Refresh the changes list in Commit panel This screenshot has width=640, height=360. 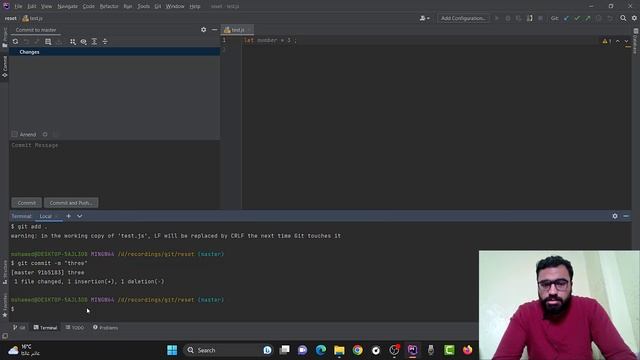coord(15,42)
